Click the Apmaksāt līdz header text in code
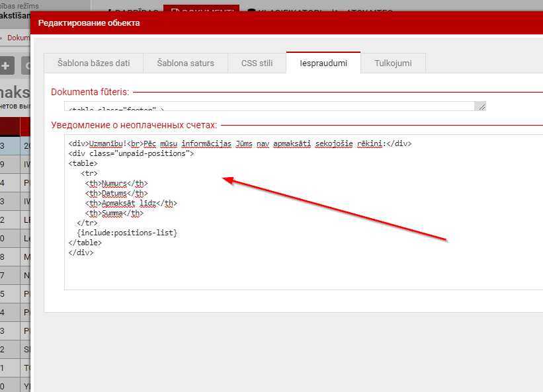Image resolution: width=543 pixels, height=392 pixels. 131,203
